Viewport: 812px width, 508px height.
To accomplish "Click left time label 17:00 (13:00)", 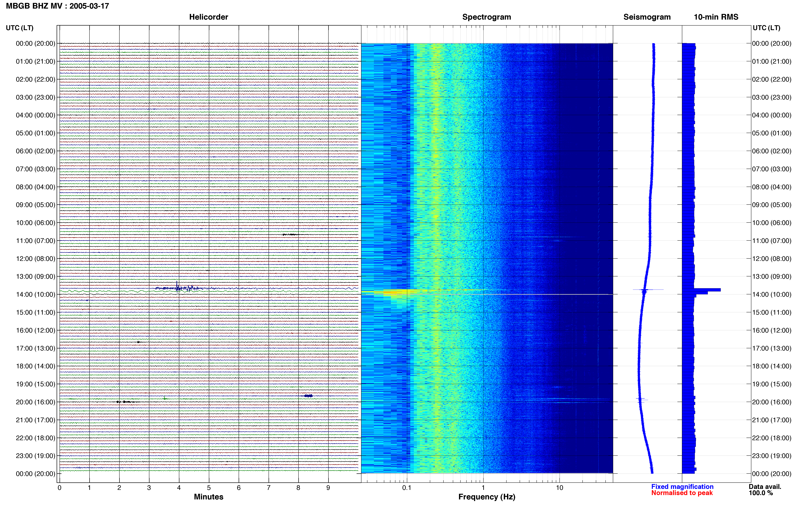I will coord(36,348).
